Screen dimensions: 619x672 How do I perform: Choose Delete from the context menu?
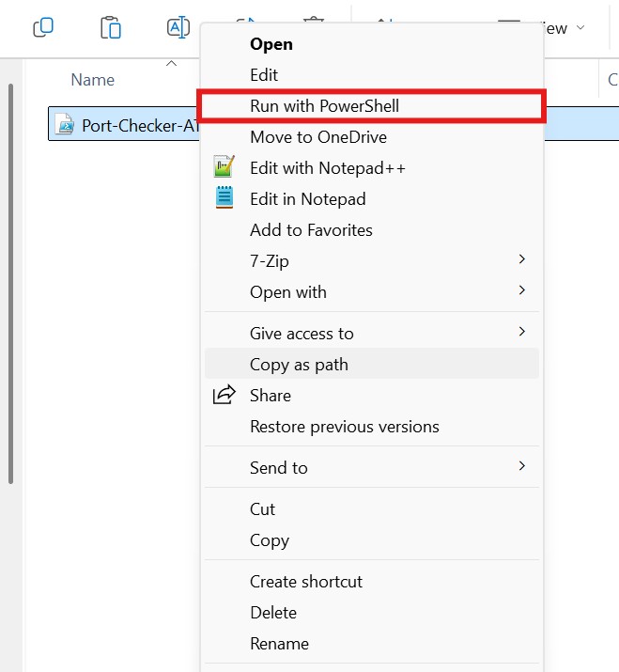point(272,612)
